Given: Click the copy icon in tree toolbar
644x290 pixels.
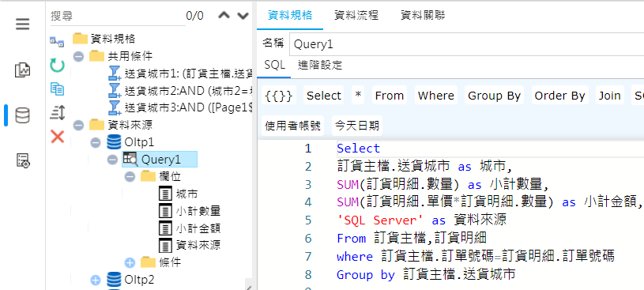Looking at the screenshot, I should (x=57, y=89).
